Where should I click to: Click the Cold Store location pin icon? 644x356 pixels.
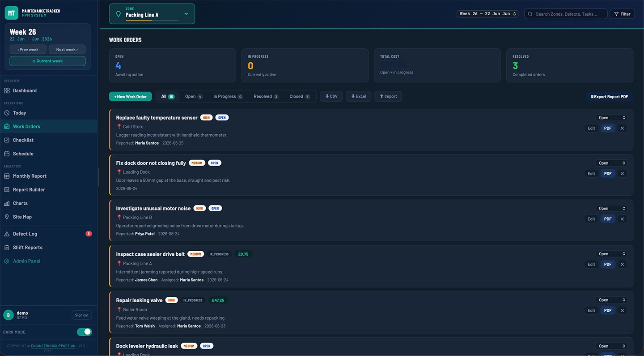119,127
